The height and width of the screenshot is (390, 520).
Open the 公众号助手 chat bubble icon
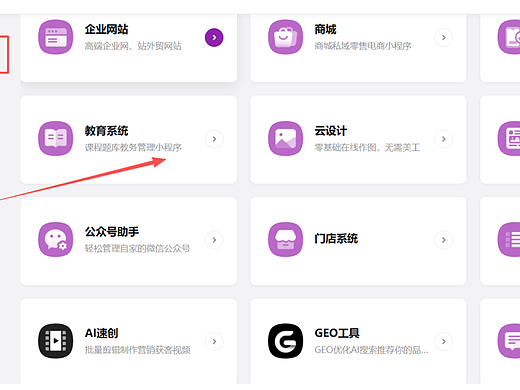[x=56, y=240]
